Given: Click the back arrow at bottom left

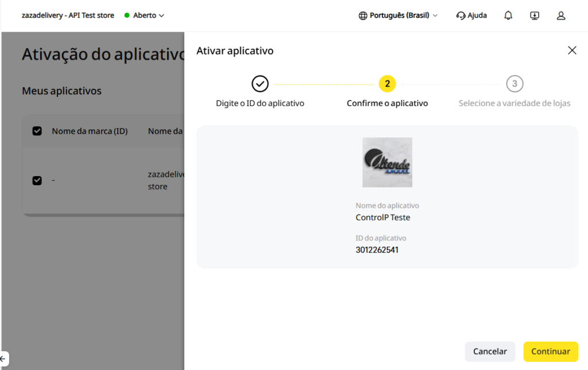Looking at the screenshot, I should tap(3, 359).
